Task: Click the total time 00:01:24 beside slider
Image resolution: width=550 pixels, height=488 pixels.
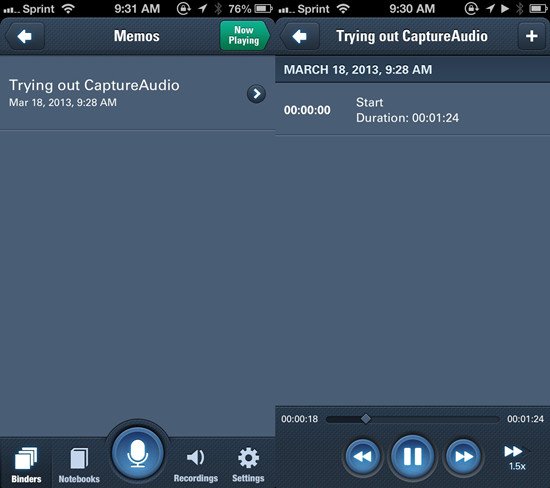Action: point(525,419)
